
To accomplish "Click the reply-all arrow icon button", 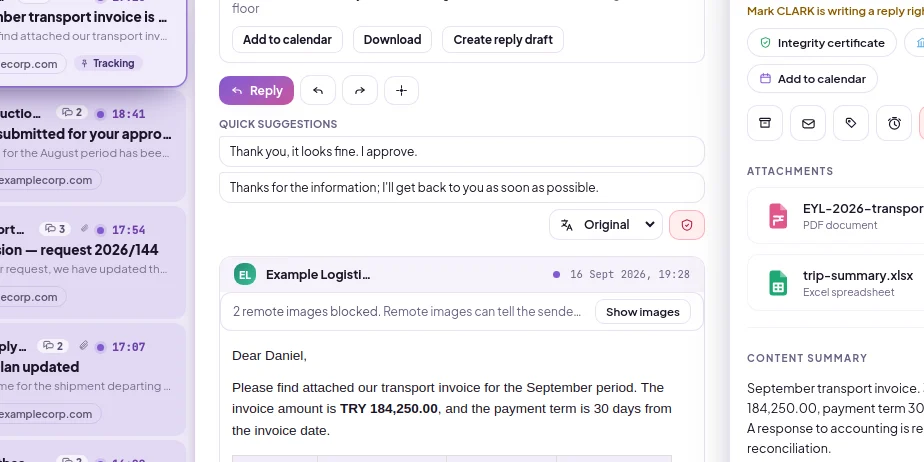I will (x=318, y=91).
